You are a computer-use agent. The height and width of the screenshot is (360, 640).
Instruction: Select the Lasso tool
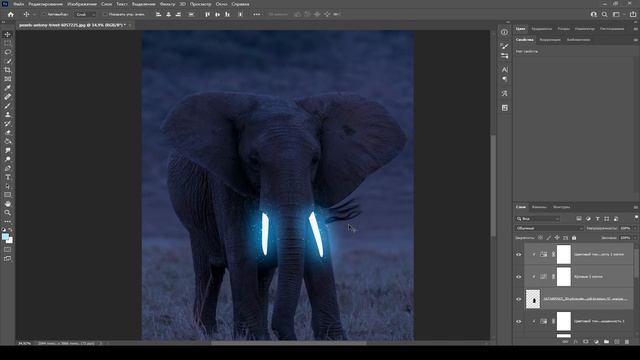pos(7,52)
